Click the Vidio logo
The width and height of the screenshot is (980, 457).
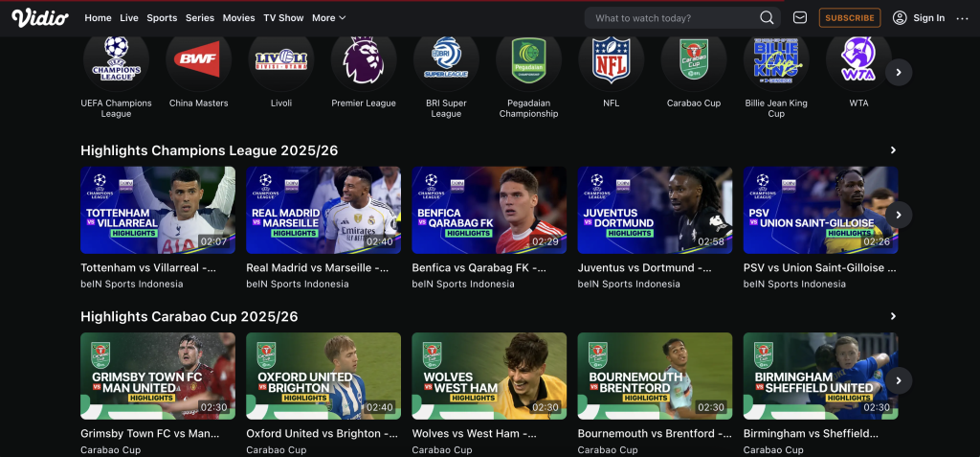[x=40, y=18]
